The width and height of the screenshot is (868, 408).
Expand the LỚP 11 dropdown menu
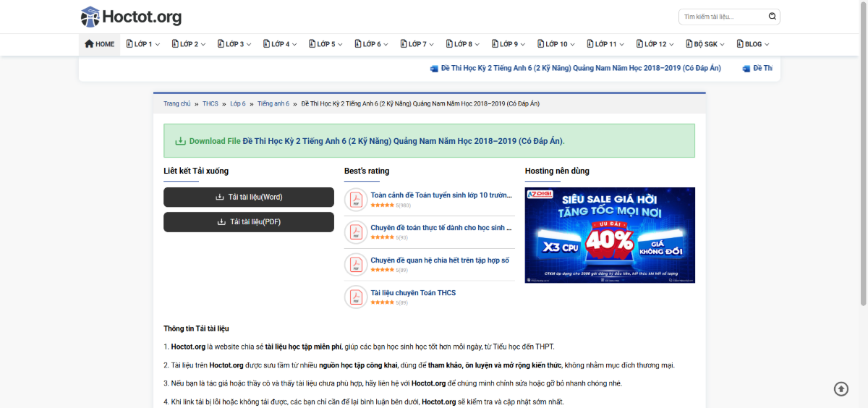click(622, 45)
